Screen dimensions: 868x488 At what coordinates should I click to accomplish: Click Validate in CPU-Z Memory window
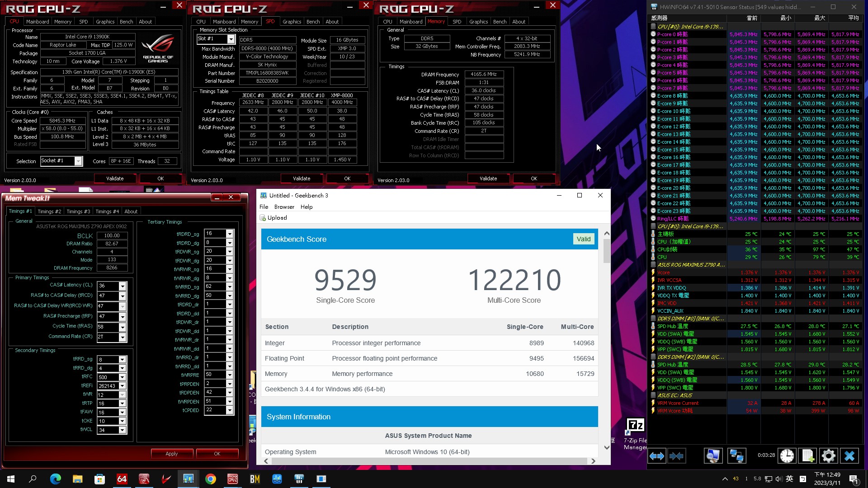pyautogui.click(x=488, y=178)
